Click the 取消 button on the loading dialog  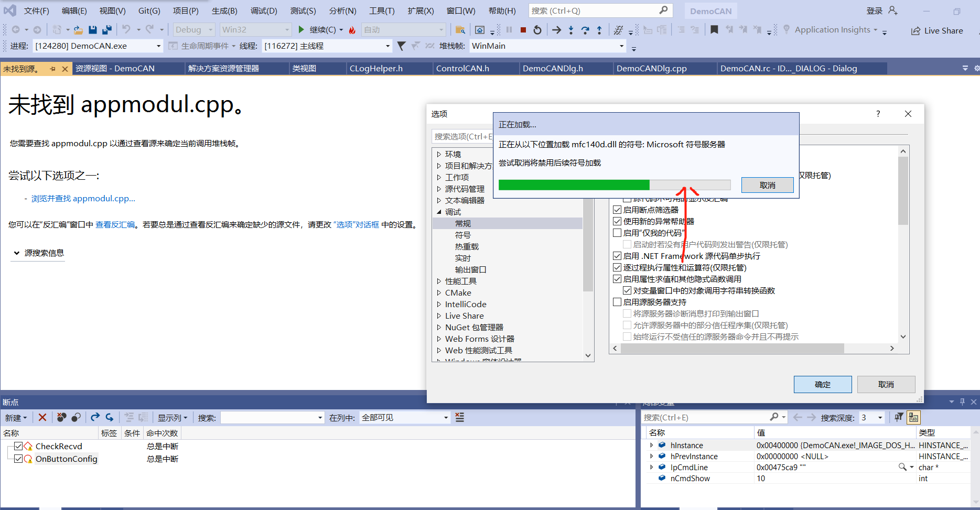[767, 185]
